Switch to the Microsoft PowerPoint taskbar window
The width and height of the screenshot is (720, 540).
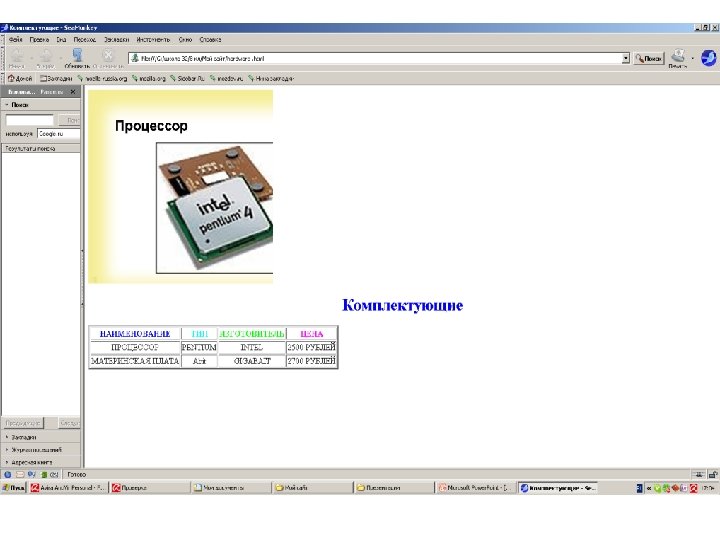[475, 488]
